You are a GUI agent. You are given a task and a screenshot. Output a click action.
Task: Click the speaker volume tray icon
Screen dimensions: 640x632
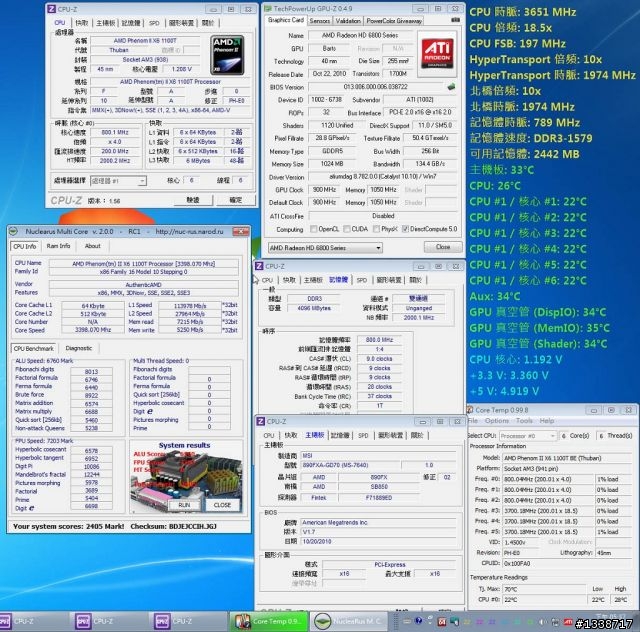click(x=542, y=622)
